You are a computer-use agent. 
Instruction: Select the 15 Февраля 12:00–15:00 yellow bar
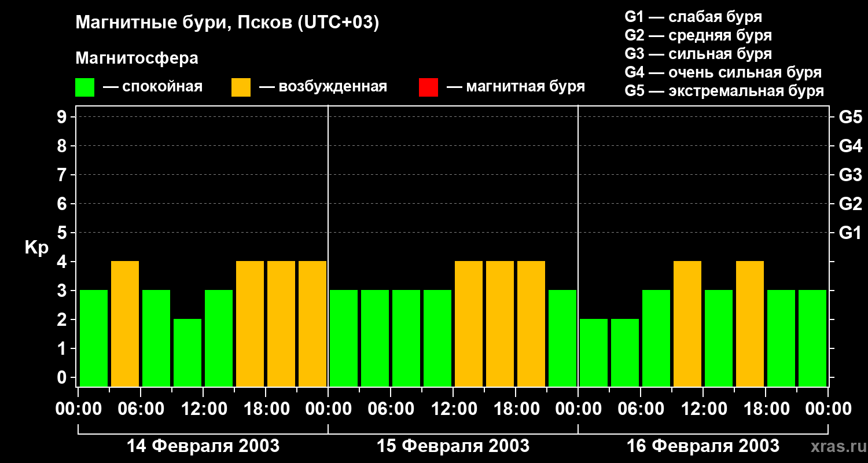click(x=469, y=324)
